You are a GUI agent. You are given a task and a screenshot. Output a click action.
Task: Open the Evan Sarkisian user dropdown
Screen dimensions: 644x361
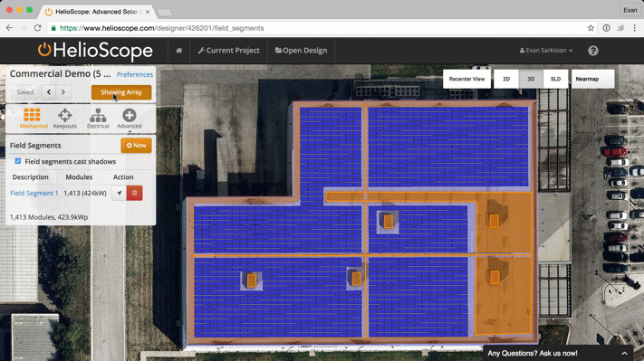[x=546, y=51]
